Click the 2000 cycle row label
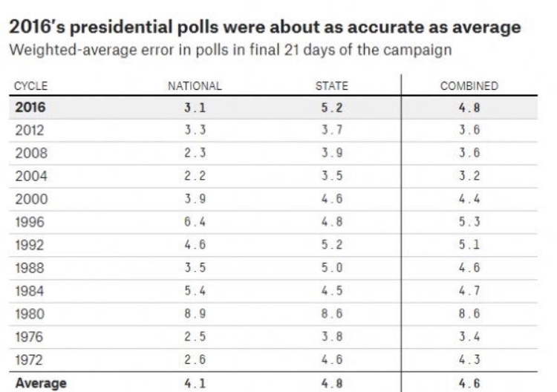The height and width of the screenshot is (392, 557). pos(30,199)
